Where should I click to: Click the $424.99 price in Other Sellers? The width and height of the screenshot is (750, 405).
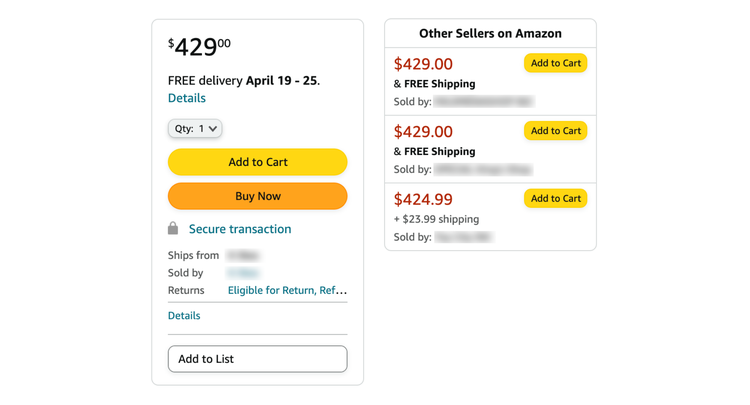[423, 198]
